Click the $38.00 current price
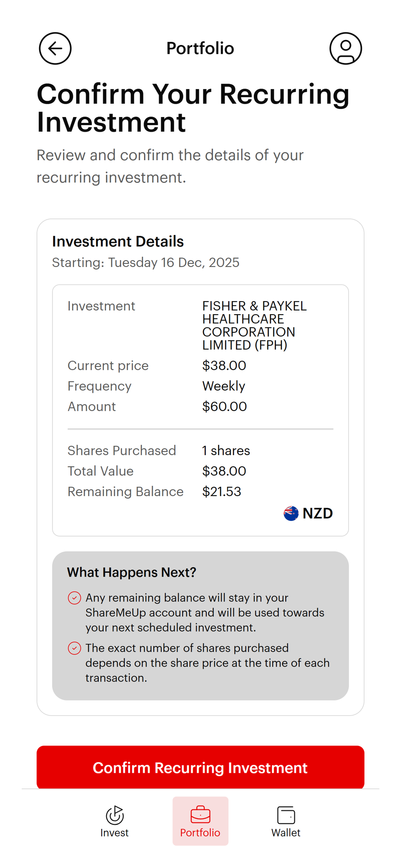 tap(224, 365)
